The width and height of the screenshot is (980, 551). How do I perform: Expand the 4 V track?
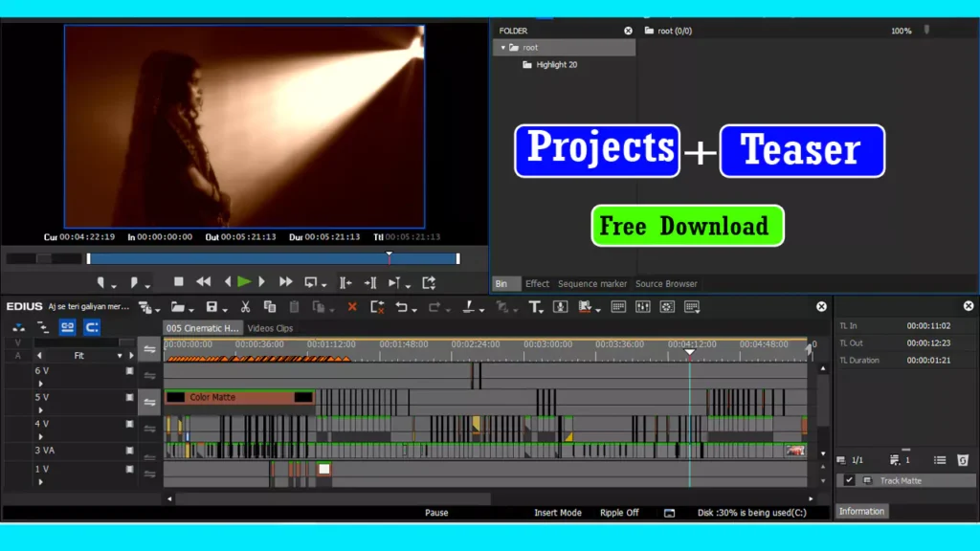[x=40, y=436]
